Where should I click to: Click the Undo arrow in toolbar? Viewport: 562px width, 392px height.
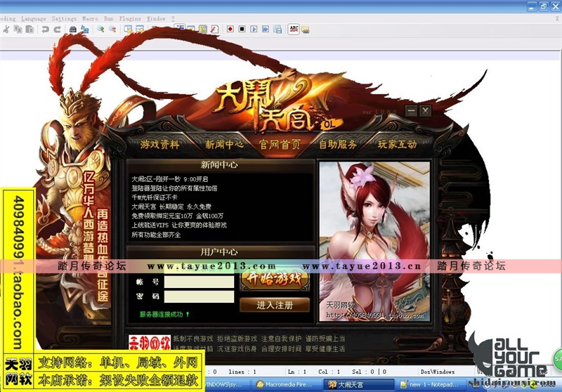pos(44,29)
